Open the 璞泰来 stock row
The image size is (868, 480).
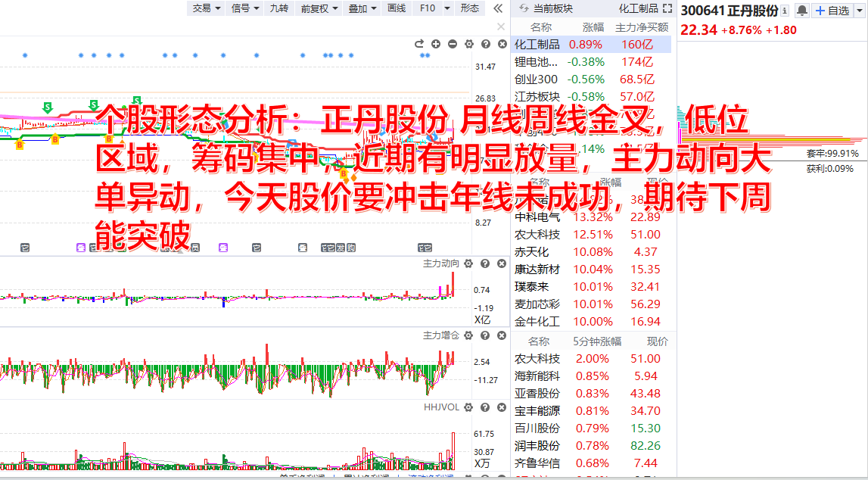(x=591, y=287)
